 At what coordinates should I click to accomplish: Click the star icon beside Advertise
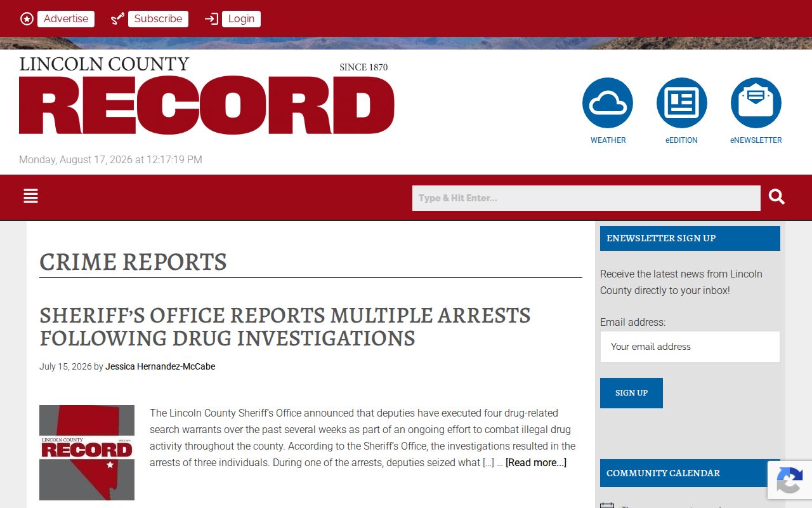[x=27, y=19]
